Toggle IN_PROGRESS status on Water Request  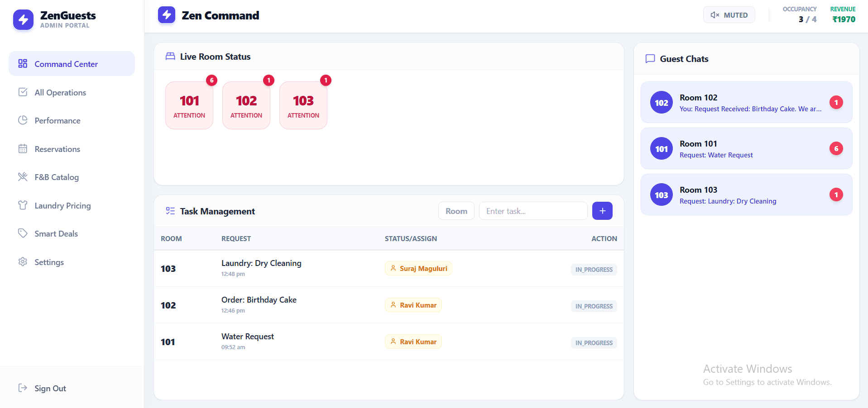tap(593, 343)
